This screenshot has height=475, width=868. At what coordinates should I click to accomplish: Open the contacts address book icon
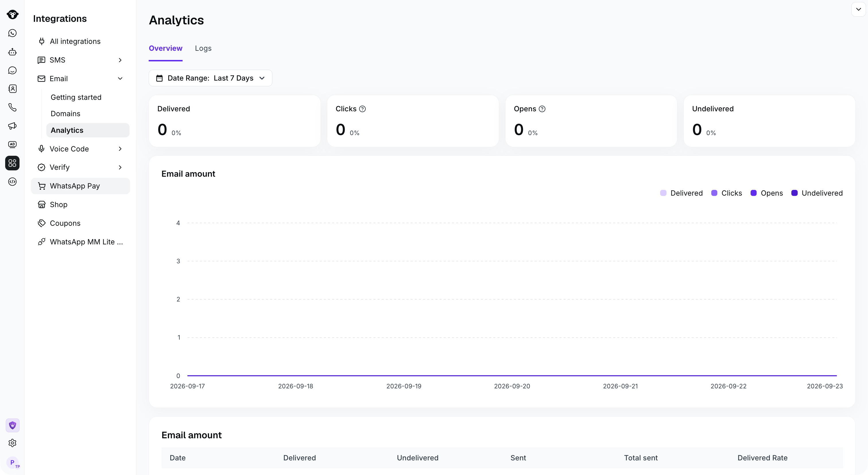[12, 89]
